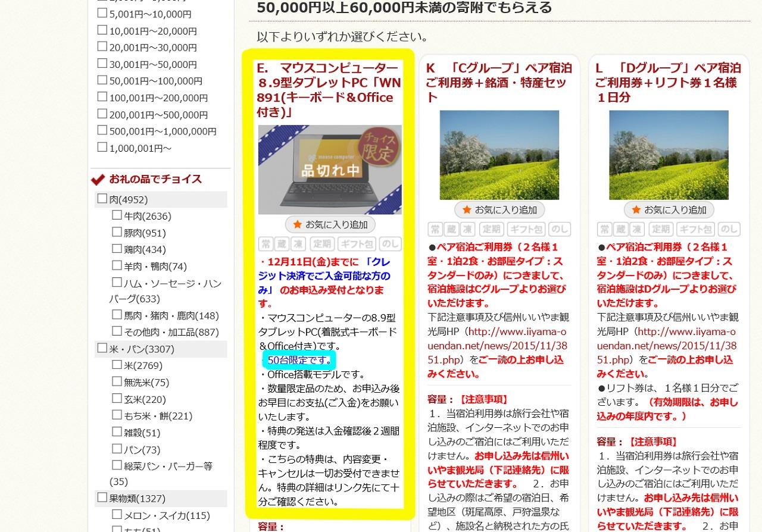The width and height of the screenshot is (762, 532).
Task: Click the のし badge on the L Dグループ card
Action: pos(729,229)
